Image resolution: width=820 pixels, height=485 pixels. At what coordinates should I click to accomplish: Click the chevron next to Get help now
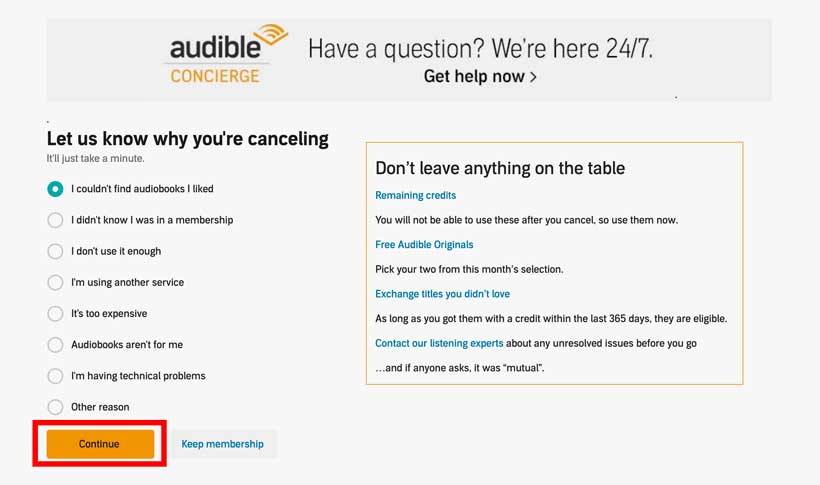click(x=533, y=77)
